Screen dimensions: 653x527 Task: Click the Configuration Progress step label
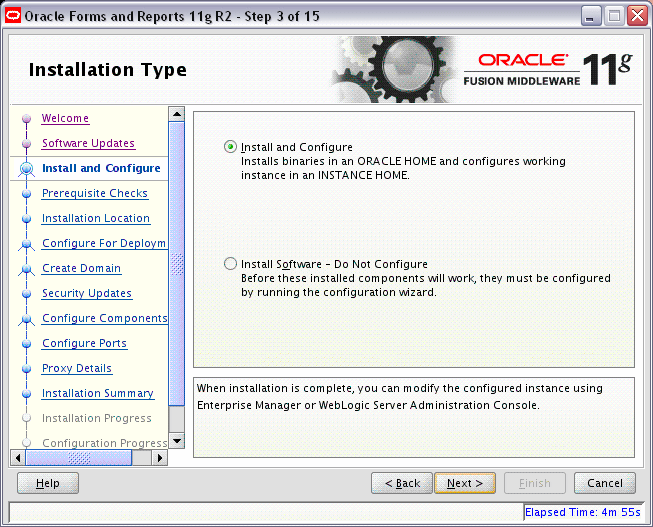[105, 443]
